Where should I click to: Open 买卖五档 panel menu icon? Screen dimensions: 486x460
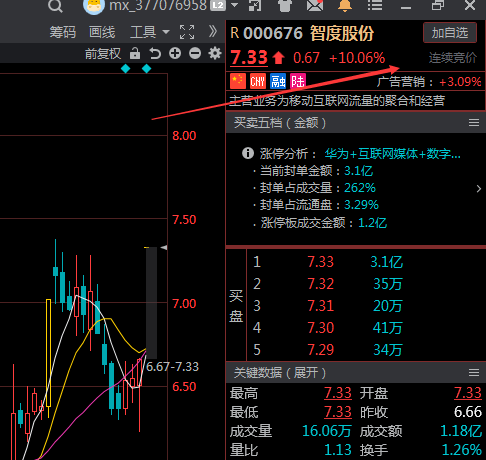pyautogui.click(x=474, y=123)
